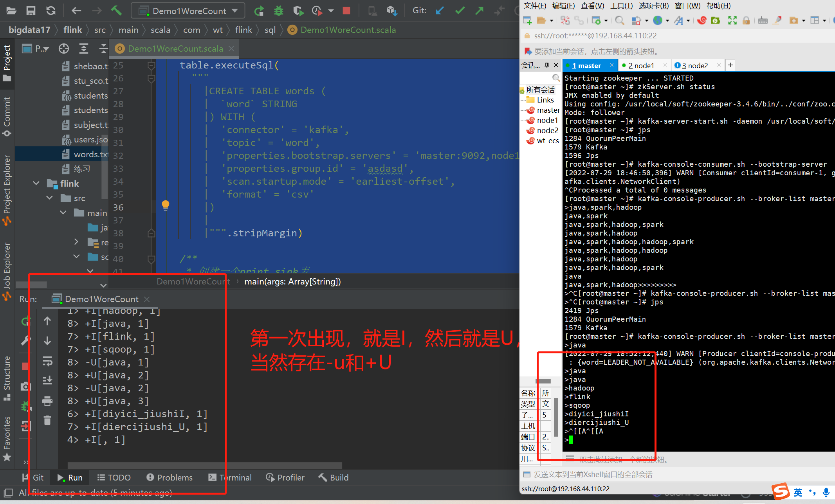The width and height of the screenshot is (835, 504).
Task: Click the print icon in Run panel
Action: [x=47, y=401]
